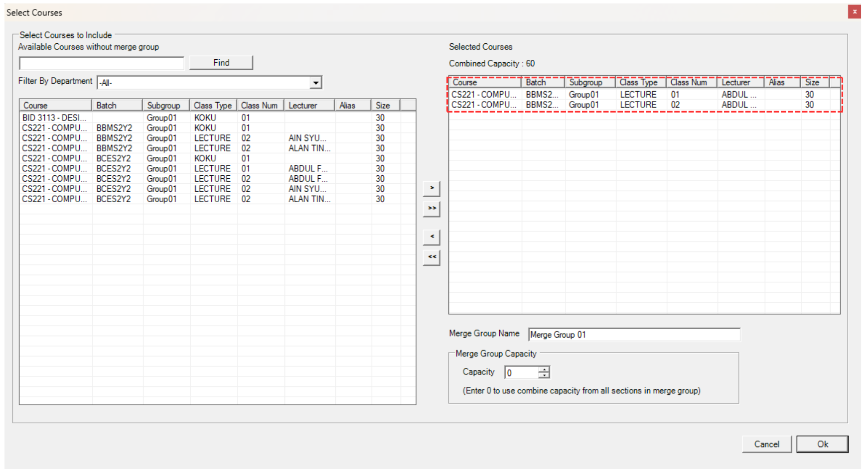Click the Cancel button

tap(766, 444)
